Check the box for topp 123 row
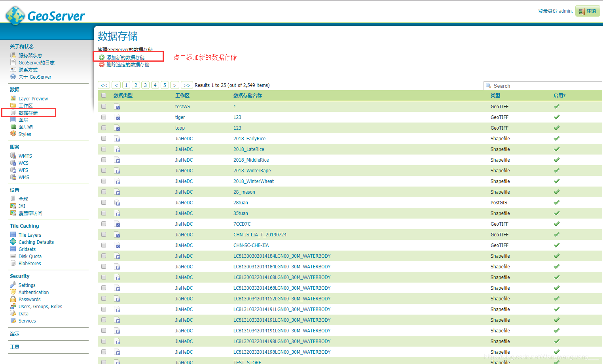This screenshot has width=603, height=364. point(104,128)
